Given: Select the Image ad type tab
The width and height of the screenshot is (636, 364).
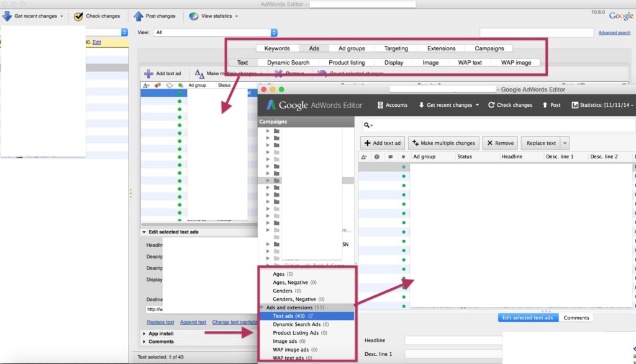Looking at the screenshot, I should (431, 63).
